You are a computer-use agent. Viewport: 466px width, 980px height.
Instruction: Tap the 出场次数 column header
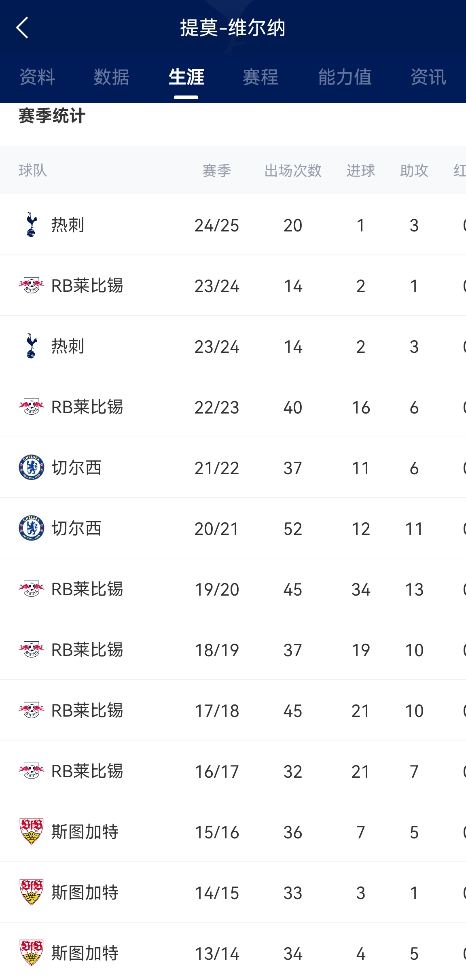[x=293, y=170]
